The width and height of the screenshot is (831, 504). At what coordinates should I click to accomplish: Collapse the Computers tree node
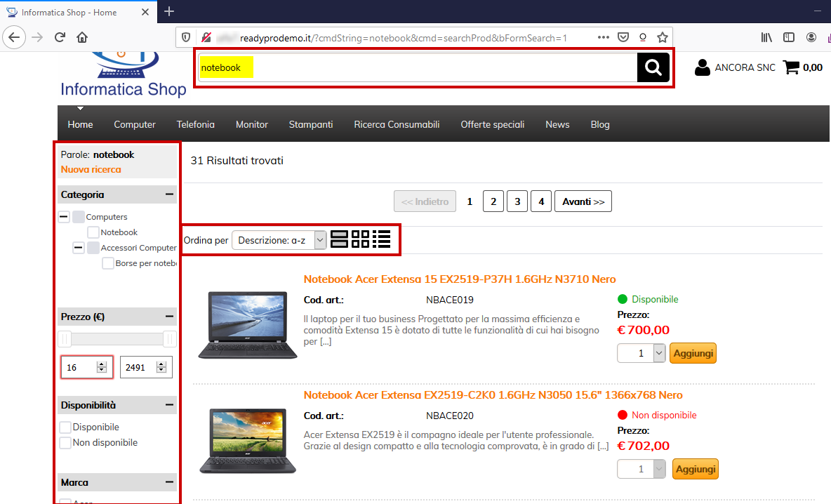click(64, 217)
